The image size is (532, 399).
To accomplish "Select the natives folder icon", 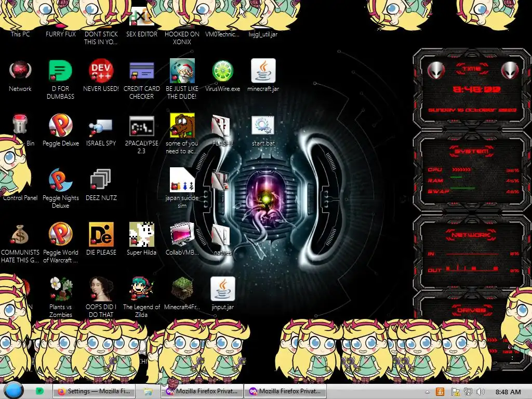I will (x=221, y=235).
